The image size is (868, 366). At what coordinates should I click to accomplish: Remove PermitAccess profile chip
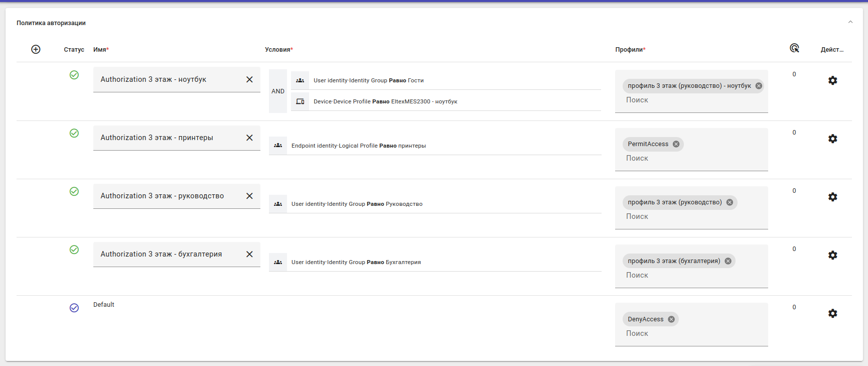[676, 144]
